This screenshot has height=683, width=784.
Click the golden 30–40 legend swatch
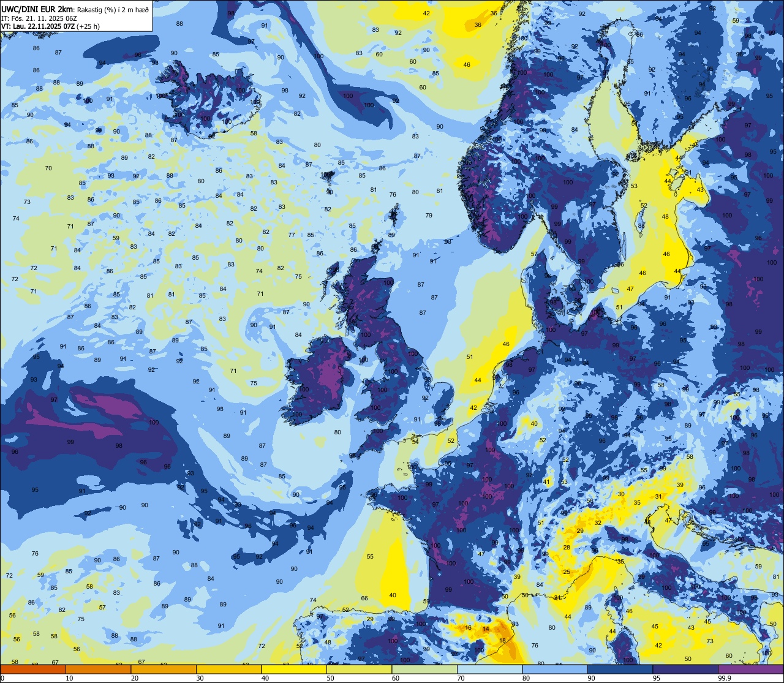[x=228, y=669]
